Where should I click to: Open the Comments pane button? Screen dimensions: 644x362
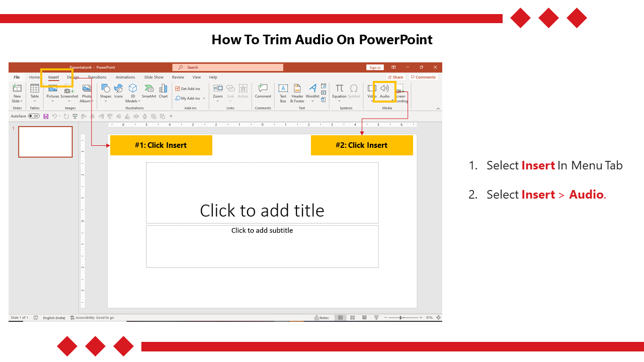coord(423,77)
